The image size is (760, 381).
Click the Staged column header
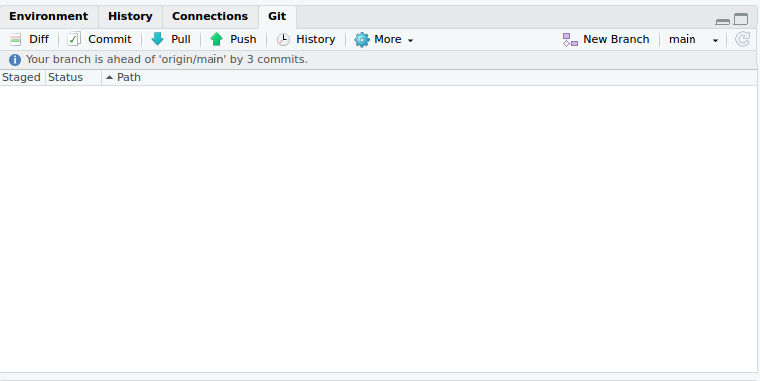(21, 78)
